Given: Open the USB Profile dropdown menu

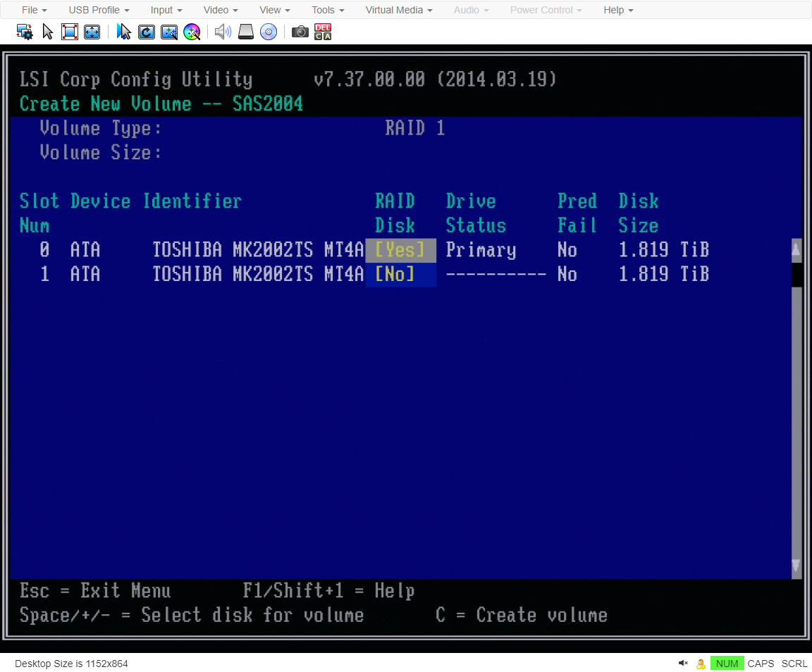Looking at the screenshot, I should pos(99,10).
